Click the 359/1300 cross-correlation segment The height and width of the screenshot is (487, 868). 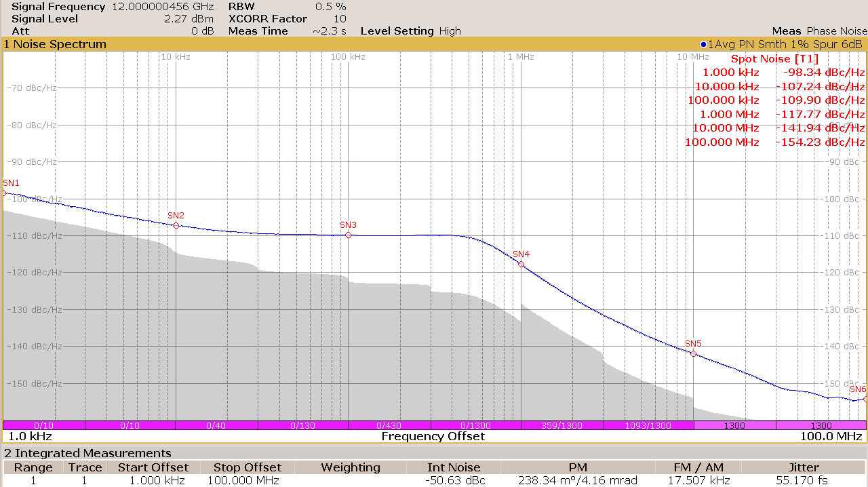tap(561, 425)
